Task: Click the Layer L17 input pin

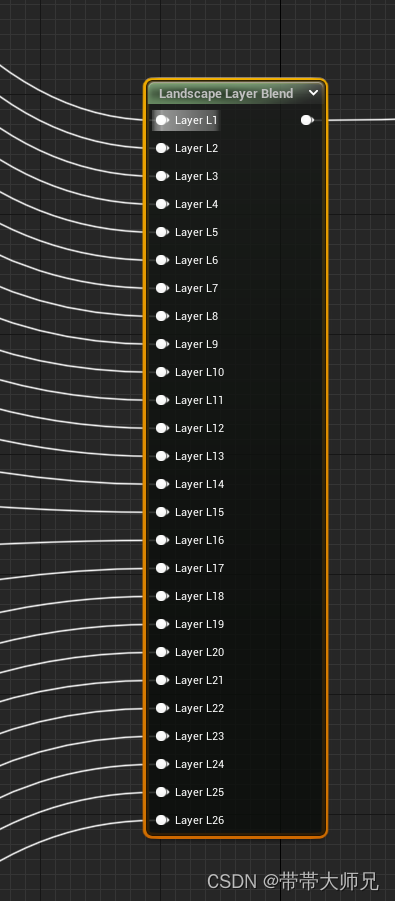Action: point(162,568)
